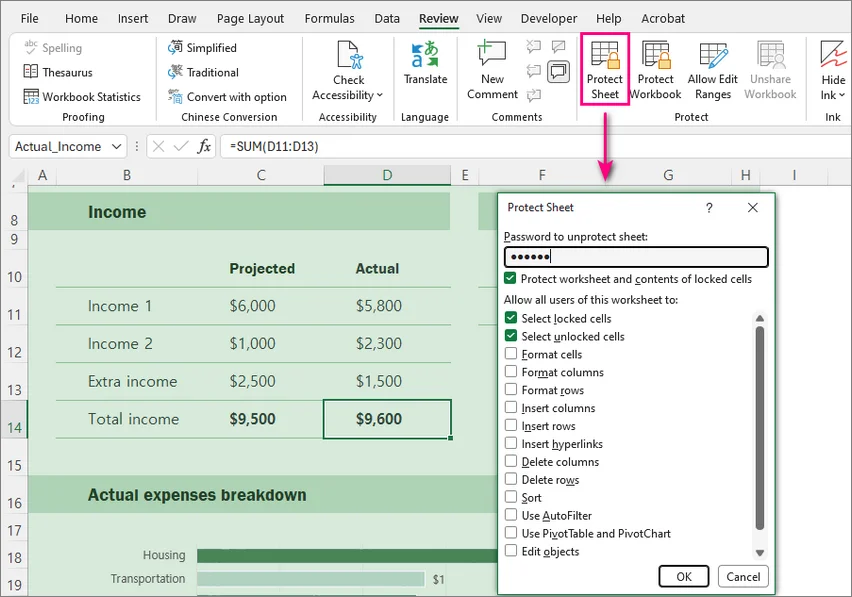Enable the Format columns permission

point(511,372)
